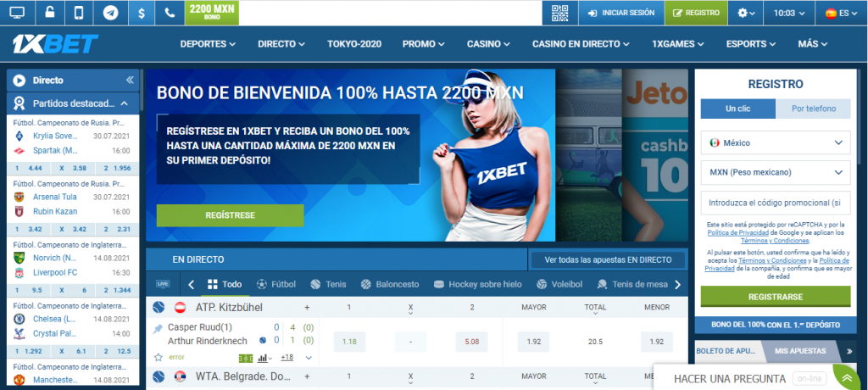Screen dimensions: 868x390
Task: Click the dollar payments icon
Action: (x=142, y=13)
